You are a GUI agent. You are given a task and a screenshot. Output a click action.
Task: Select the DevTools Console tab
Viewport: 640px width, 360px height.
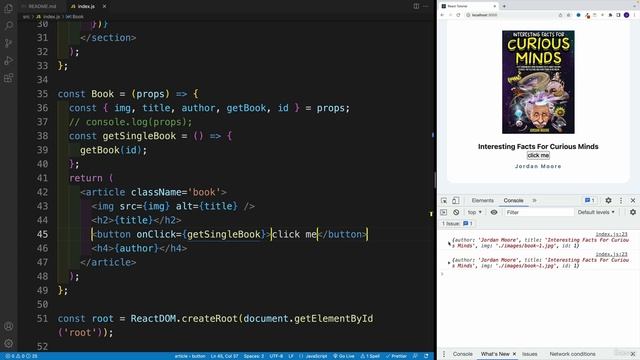(513, 200)
